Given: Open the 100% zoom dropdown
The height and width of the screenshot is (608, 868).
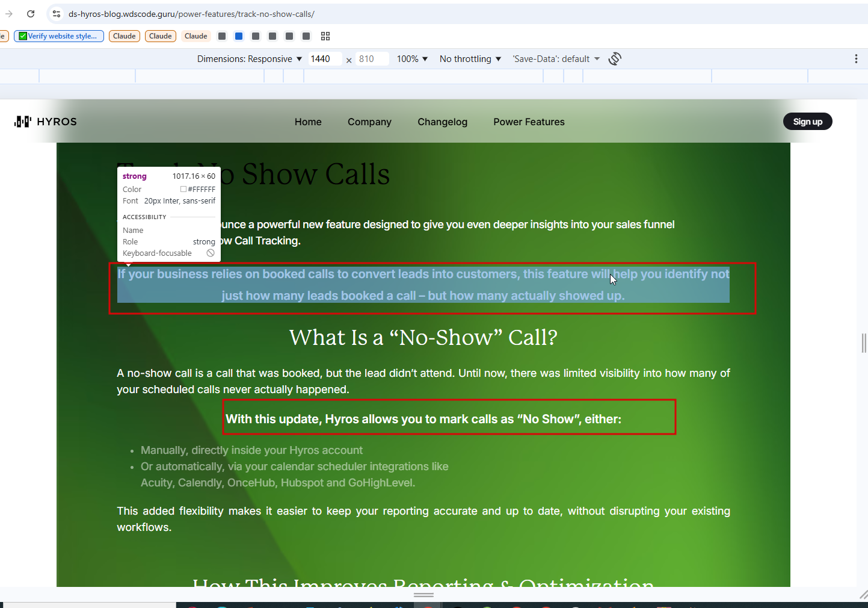Looking at the screenshot, I should click(412, 59).
